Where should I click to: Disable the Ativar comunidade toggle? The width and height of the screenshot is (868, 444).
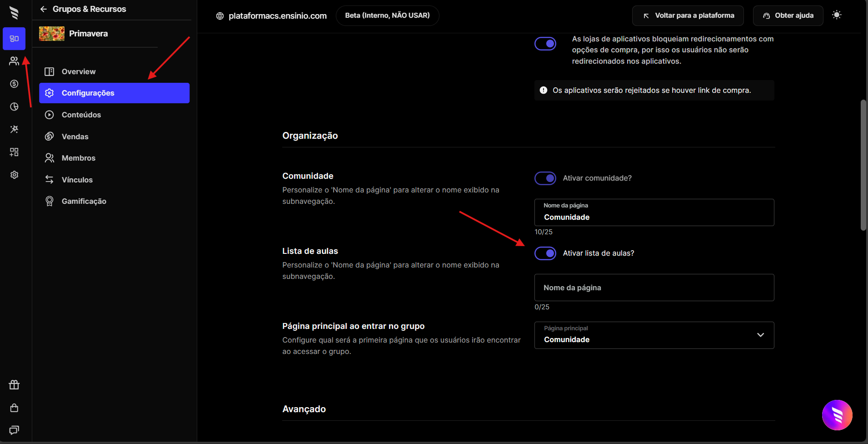[x=545, y=178]
